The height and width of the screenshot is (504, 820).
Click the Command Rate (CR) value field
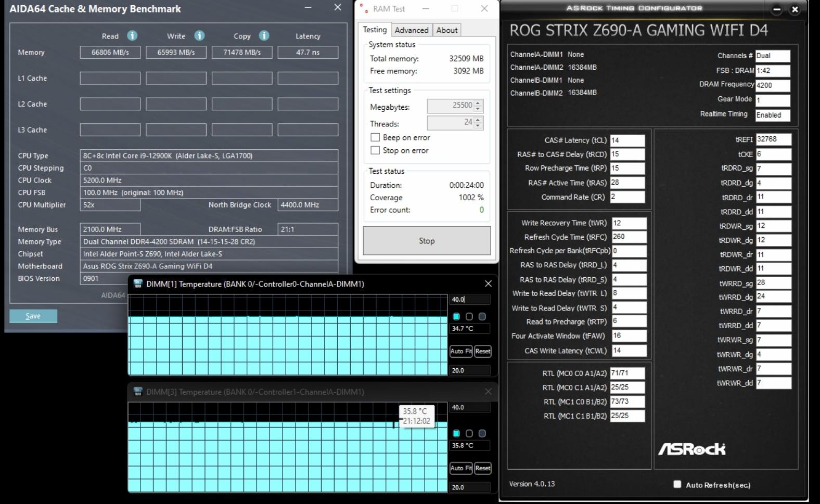pos(627,197)
